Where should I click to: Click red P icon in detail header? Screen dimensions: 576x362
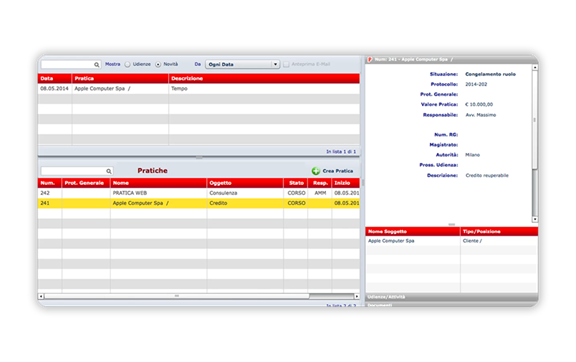tap(370, 60)
